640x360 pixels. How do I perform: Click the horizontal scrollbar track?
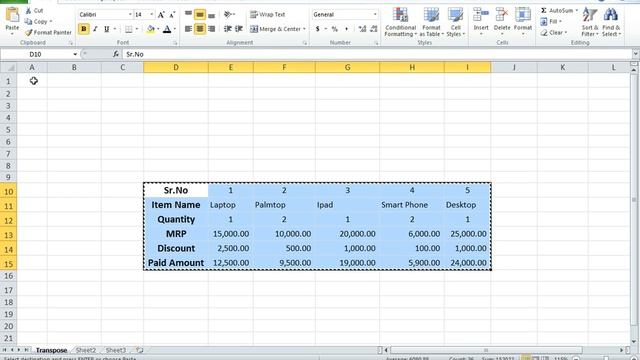(x=486, y=350)
